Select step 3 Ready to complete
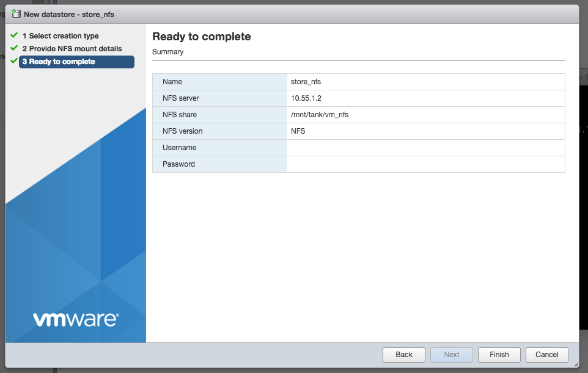 pos(76,62)
